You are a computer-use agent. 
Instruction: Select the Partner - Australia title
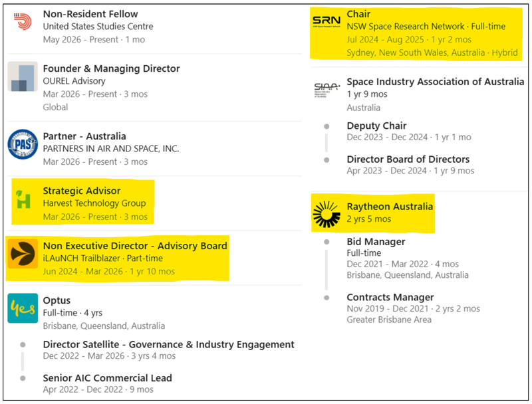pyautogui.click(x=84, y=136)
